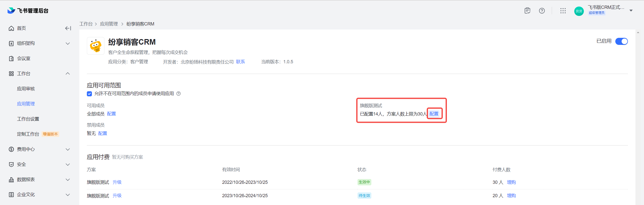The height and width of the screenshot is (205, 644).
Task: Click 配置 next to 全部成员
Action: [x=112, y=114]
